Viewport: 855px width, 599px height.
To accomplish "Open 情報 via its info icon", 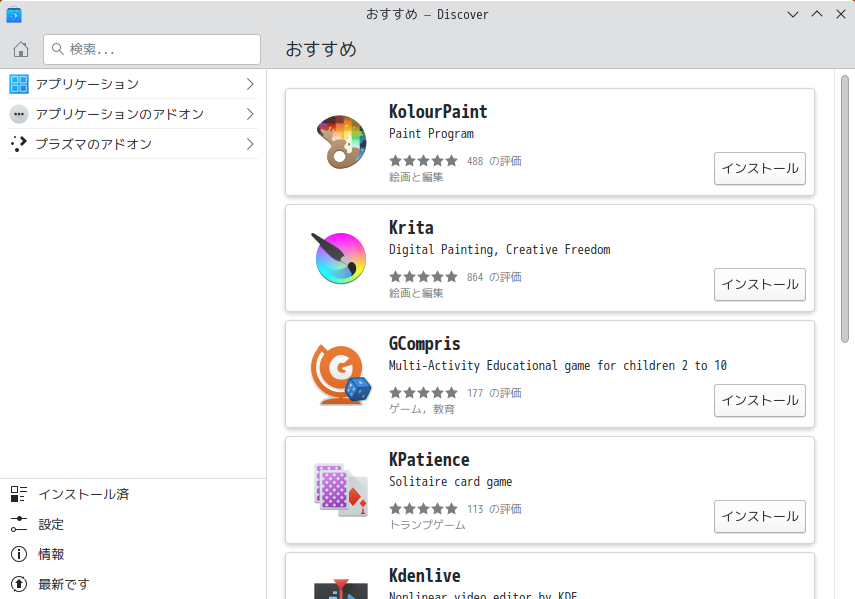I will [x=20, y=553].
